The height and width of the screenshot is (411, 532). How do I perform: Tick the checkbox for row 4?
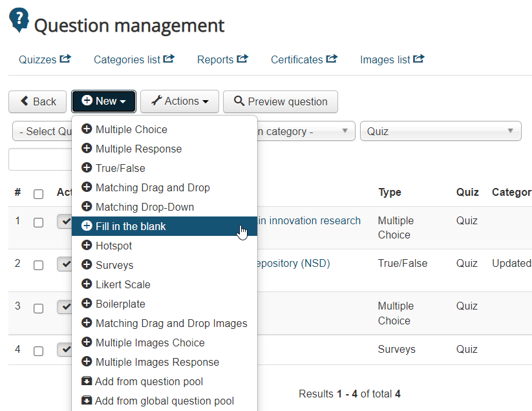tap(38, 351)
